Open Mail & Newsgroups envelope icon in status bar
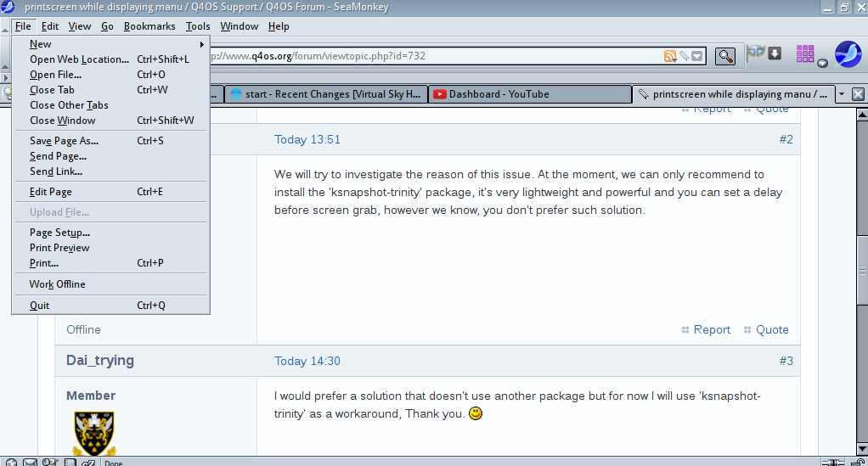 pyautogui.click(x=30, y=463)
